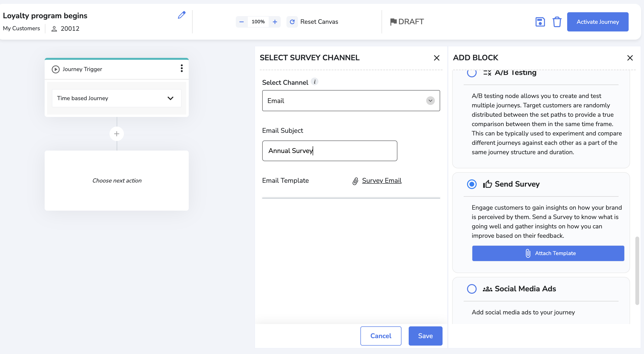This screenshot has width=644, height=354.
Task: Click the Email Subject label text
Action: click(282, 130)
